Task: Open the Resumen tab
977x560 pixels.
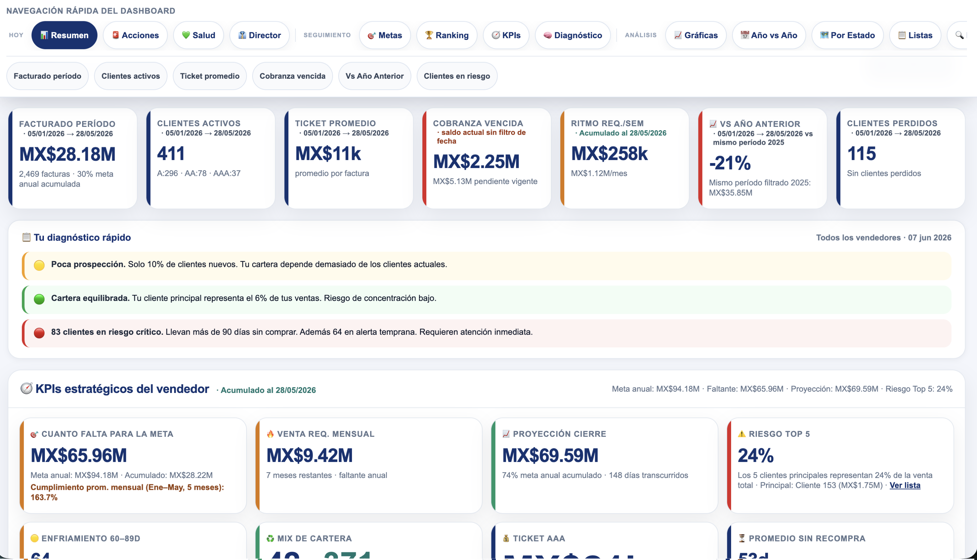Action: pos(64,35)
